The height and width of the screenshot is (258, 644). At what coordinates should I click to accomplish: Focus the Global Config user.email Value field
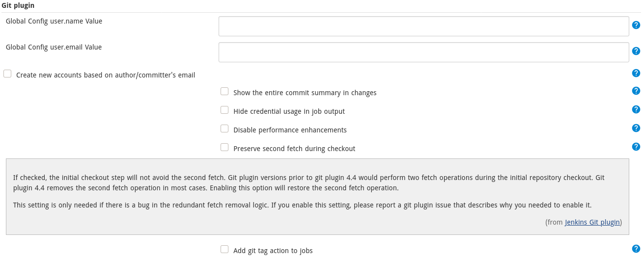pyautogui.click(x=423, y=52)
